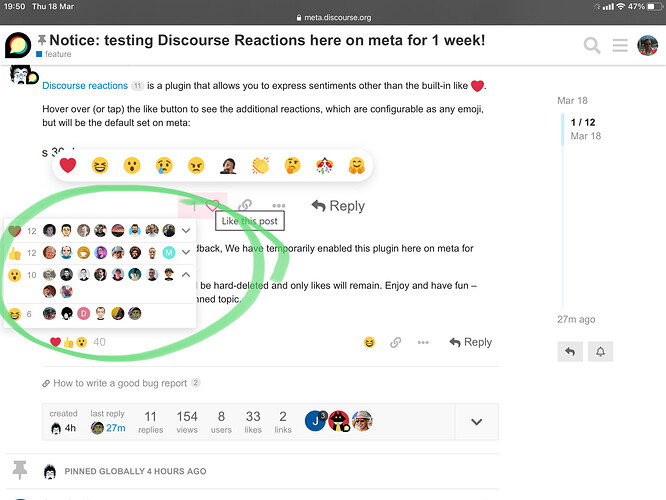This screenshot has height=500, width=666.
Task: Pick the angry face reaction in picker
Action: coord(196,165)
